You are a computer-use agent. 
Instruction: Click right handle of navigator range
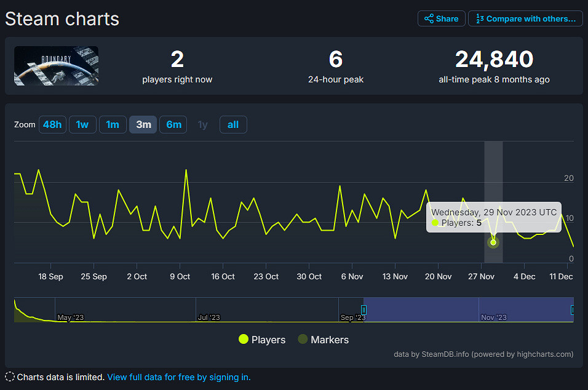[x=573, y=309]
